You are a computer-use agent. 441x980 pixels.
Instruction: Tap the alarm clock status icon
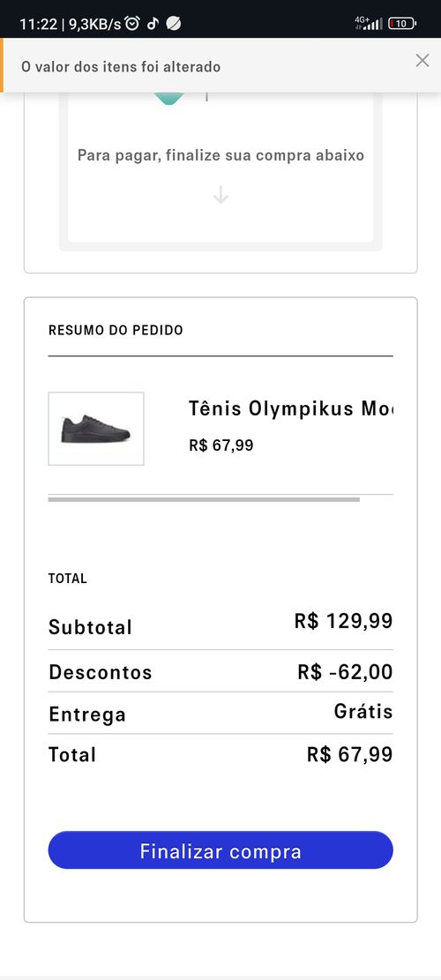pos(131,24)
